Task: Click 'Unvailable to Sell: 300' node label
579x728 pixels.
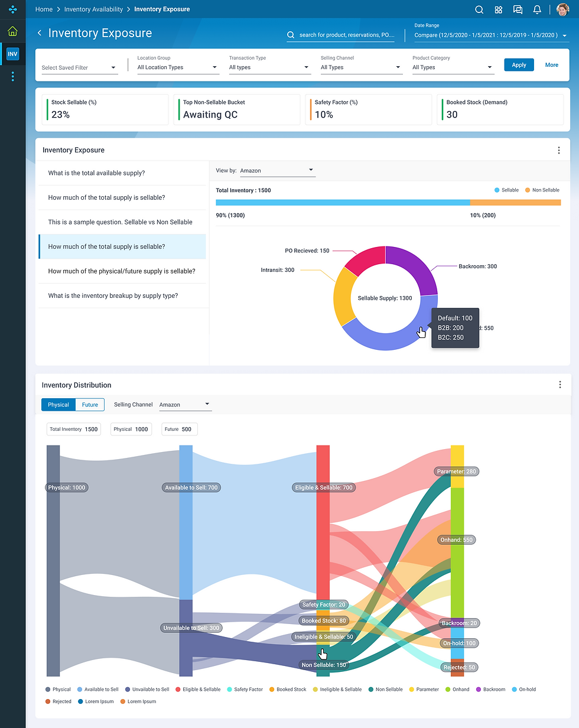Action: 191,628
